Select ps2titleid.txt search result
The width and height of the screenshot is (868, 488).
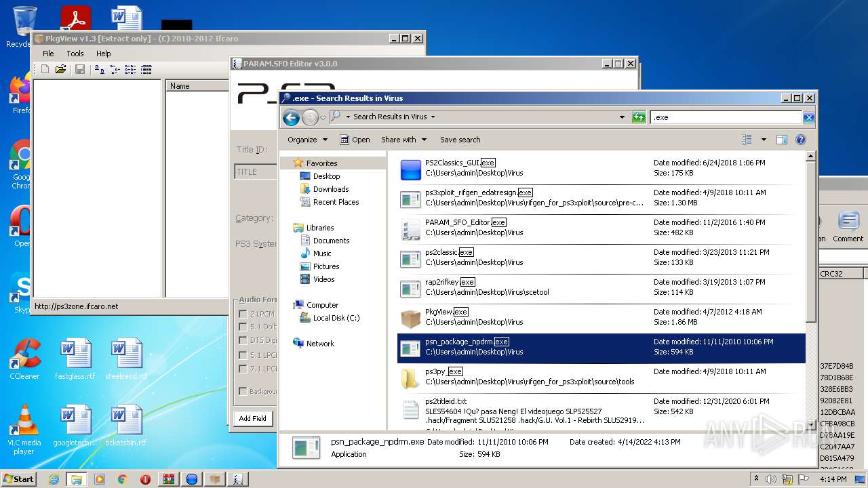click(601, 413)
